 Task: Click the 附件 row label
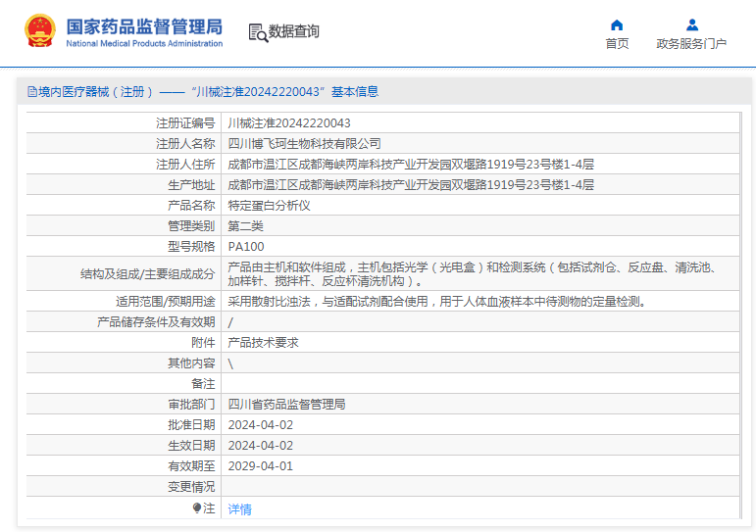(x=203, y=343)
